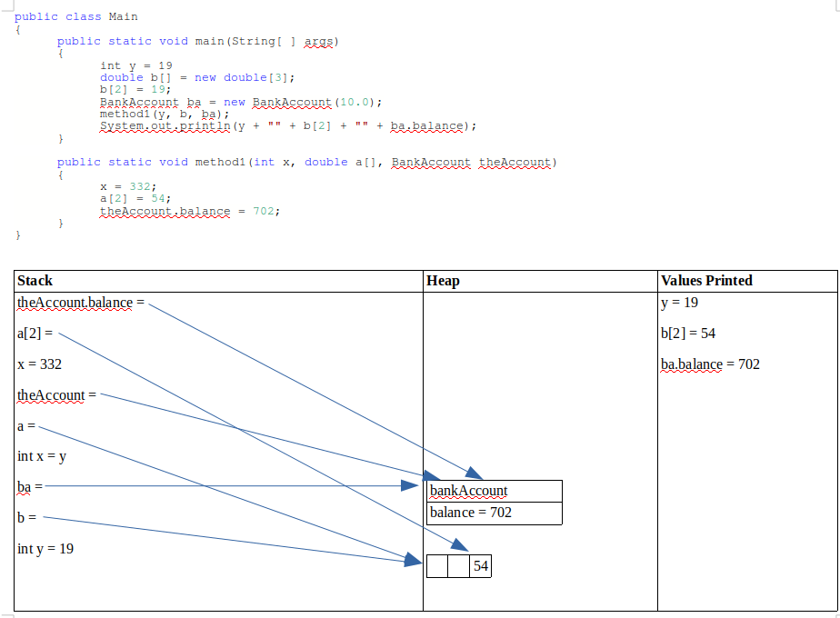Click the arrowhead pointing to ba object
Viewport: 840px width, 618px height.
click(410, 485)
